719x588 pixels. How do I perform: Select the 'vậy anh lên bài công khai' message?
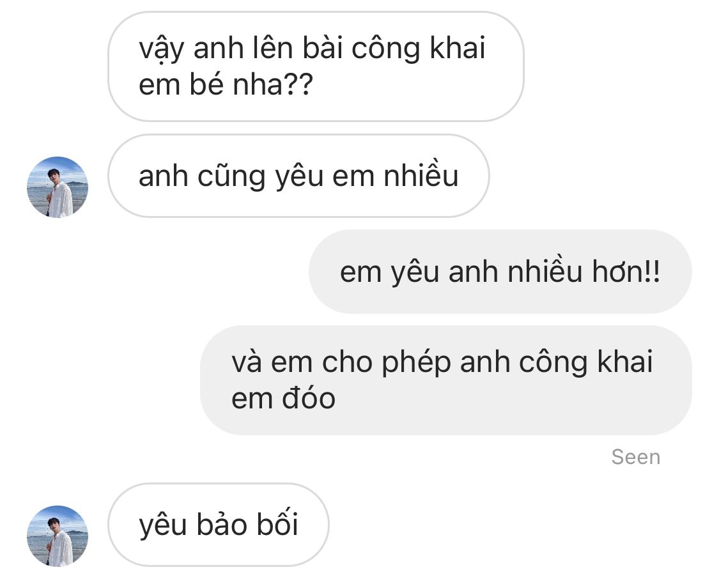[x=316, y=66]
